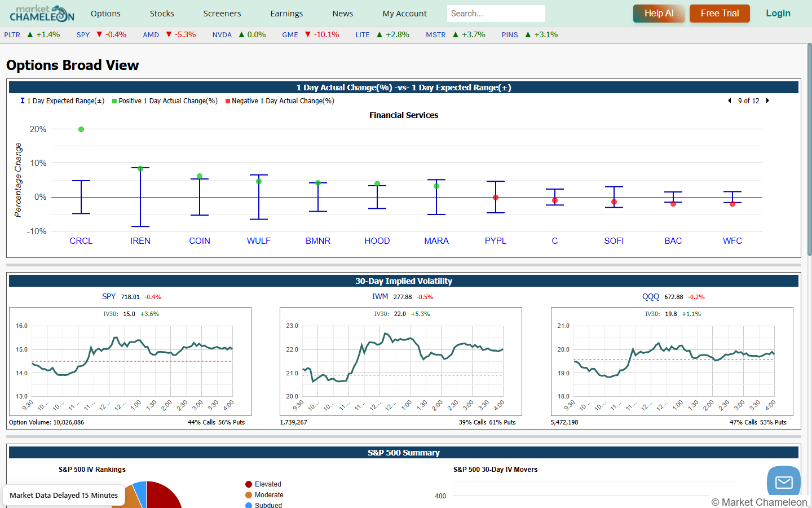
Task: Open AMD ticker in the ticker bar
Action: point(151,35)
